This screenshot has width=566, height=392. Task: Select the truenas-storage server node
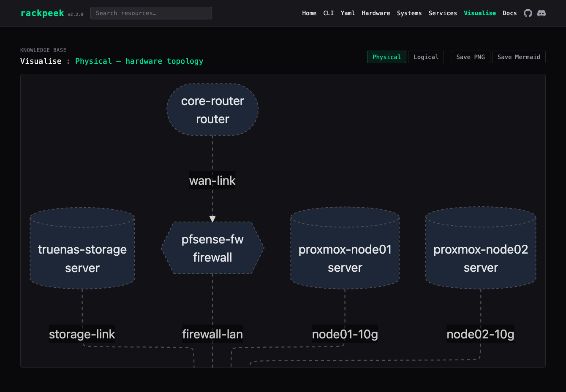coord(82,249)
